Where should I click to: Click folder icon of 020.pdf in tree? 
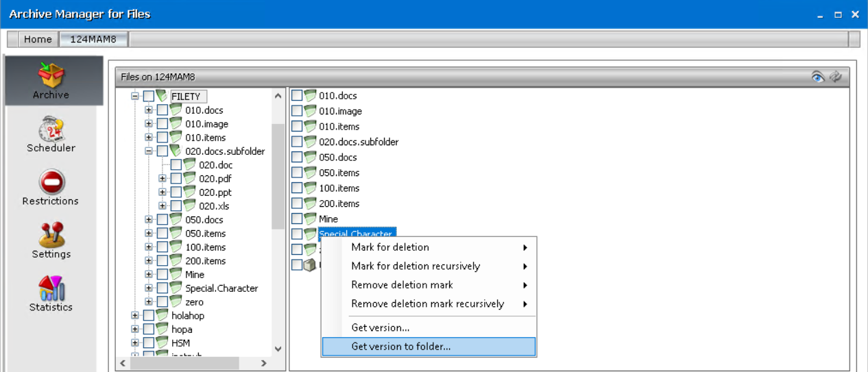189,178
